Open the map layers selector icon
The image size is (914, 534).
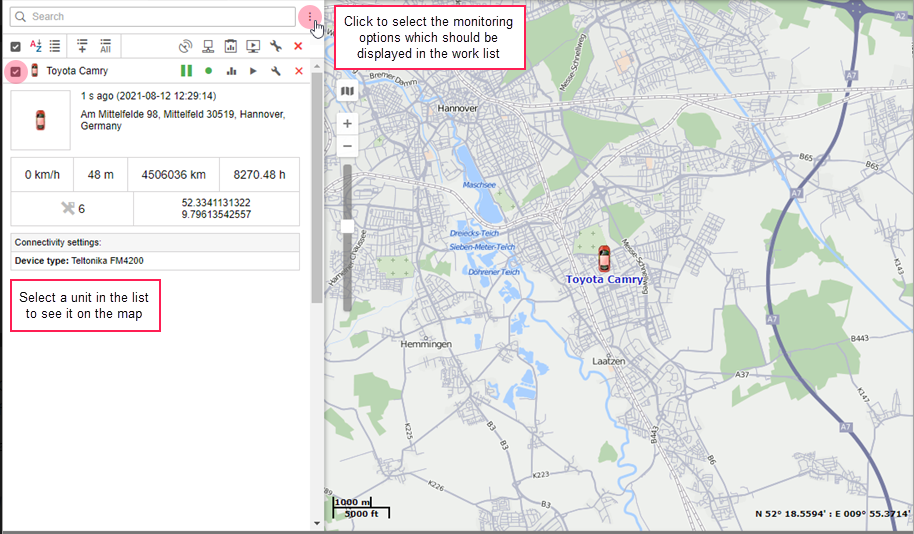click(347, 91)
